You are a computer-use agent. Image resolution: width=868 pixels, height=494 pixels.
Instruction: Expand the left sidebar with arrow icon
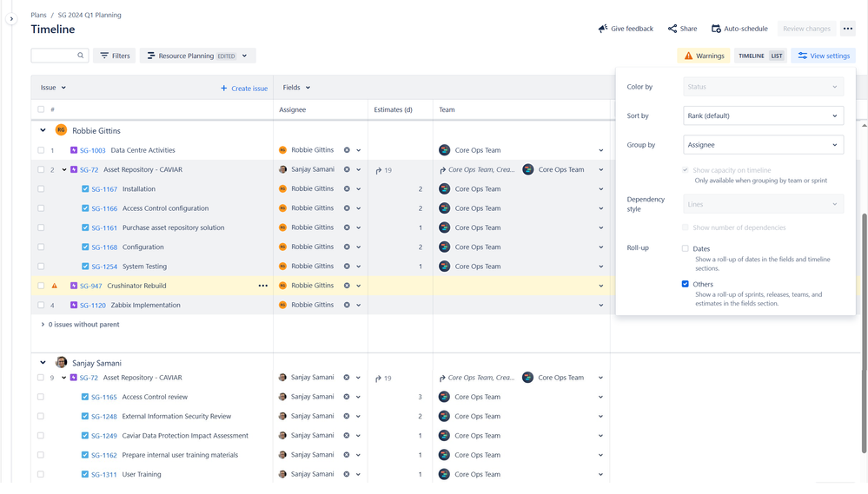(11, 18)
